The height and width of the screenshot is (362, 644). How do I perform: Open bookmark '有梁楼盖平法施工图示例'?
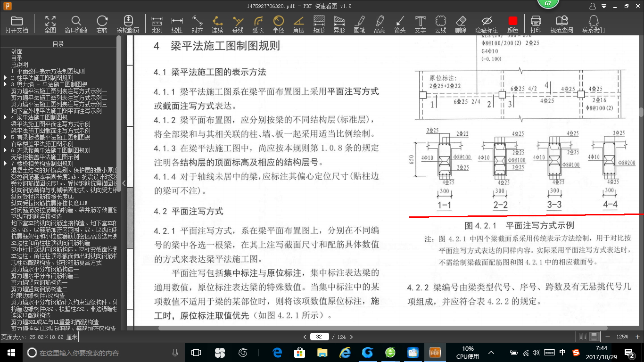42,144
